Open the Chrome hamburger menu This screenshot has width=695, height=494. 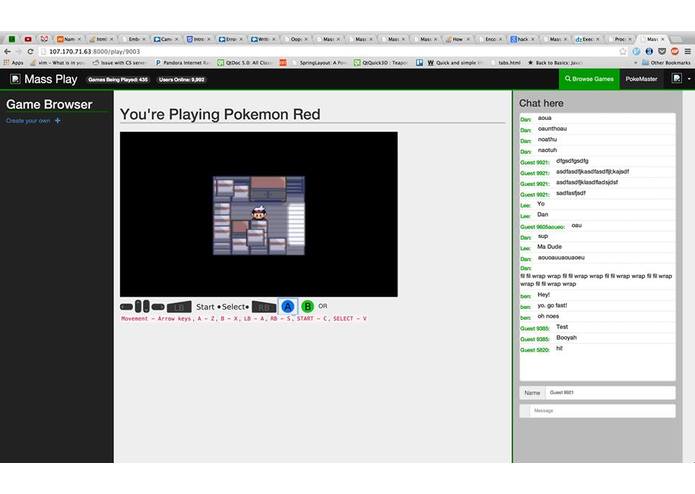(687, 51)
